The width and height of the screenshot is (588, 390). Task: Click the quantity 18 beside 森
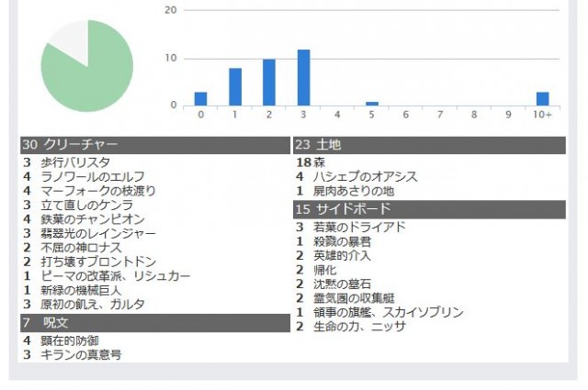(x=304, y=162)
